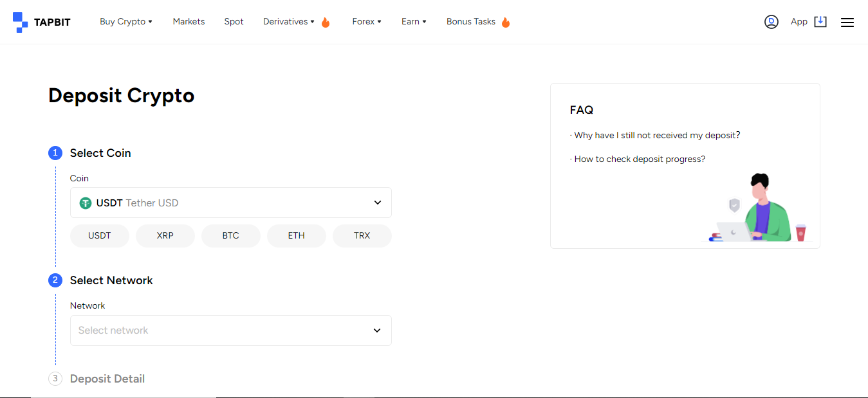
Task: Open the Select network dropdown
Action: 231,330
